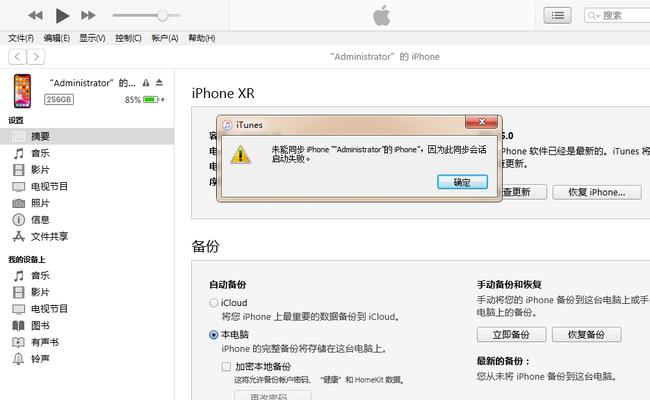This screenshot has height=400, width=650.
Task: Click the device sync warning icon
Action: 146,83
